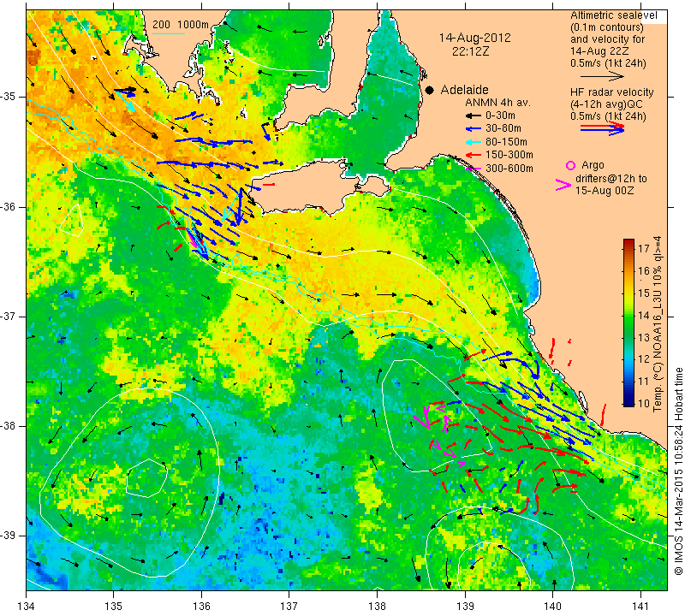The width and height of the screenshot is (685, 616).
Task: Click the 141 longitude axis label
Action: [640, 607]
